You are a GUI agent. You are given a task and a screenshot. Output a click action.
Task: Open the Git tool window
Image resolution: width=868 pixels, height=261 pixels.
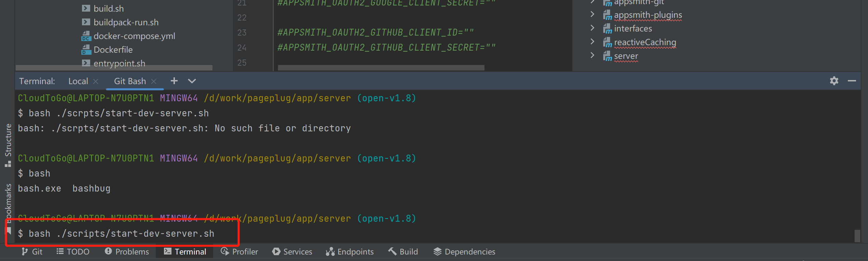coord(32,252)
